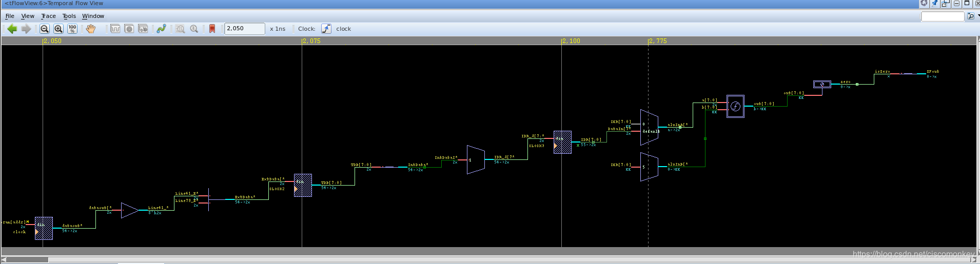Click the undock window icon

pyautogui.click(x=946, y=4)
